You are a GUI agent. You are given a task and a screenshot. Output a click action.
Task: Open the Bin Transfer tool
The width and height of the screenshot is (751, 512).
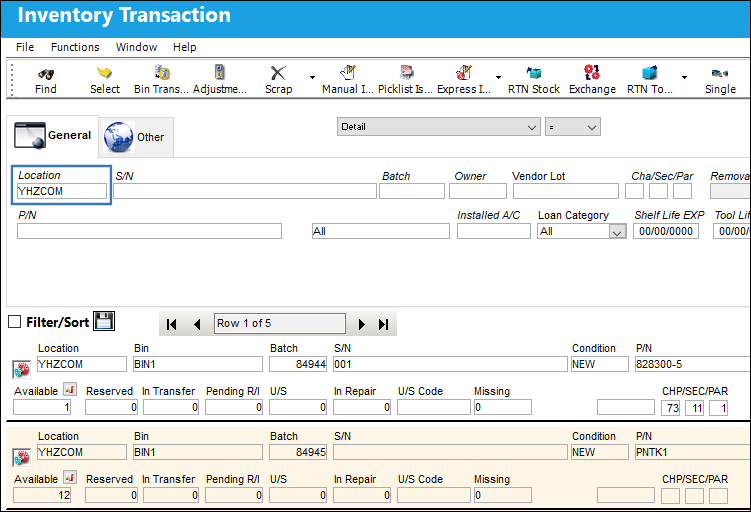162,73
